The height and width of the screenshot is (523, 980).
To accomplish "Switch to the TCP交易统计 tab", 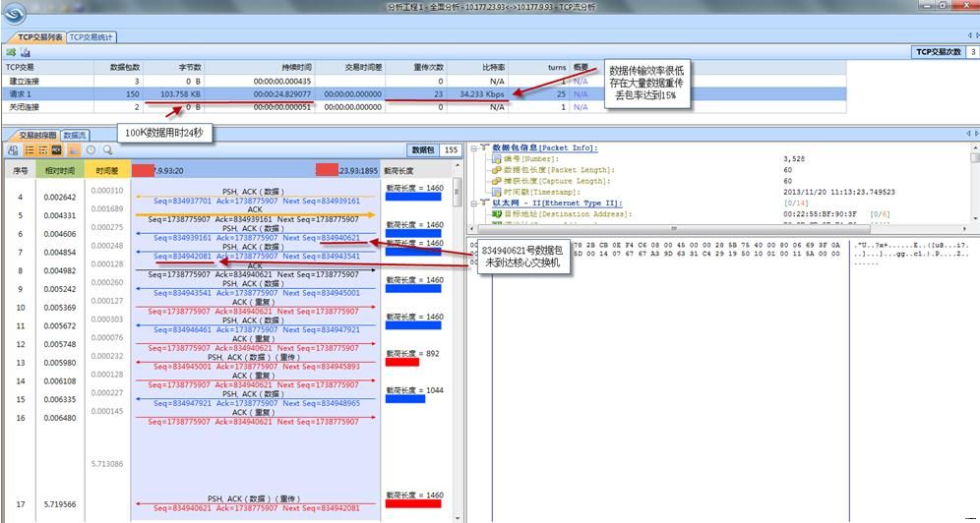I will [x=92, y=37].
